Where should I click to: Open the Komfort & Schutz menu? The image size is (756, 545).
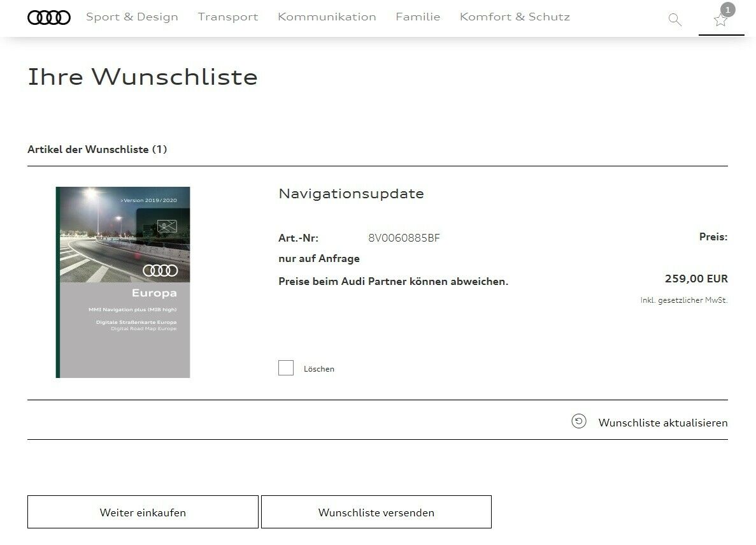pos(515,17)
